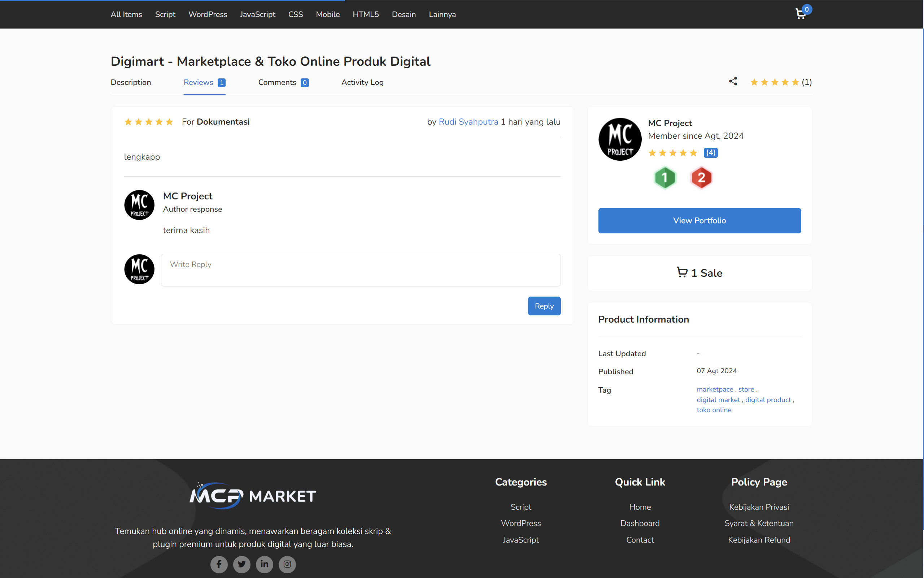Image resolution: width=924 pixels, height=578 pixels.
Task: Focus the Write Reply text field
Action: click(x=361, y=270)
